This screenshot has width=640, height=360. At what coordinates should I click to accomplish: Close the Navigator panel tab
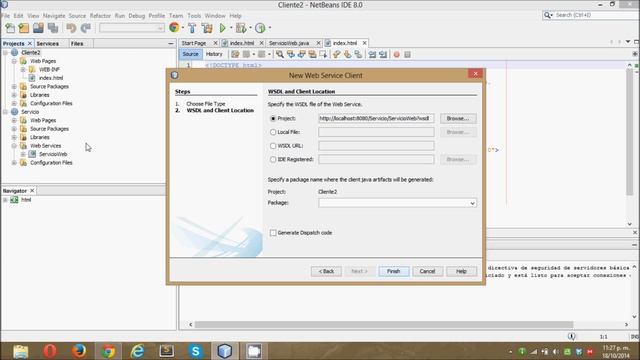[32, 191]
